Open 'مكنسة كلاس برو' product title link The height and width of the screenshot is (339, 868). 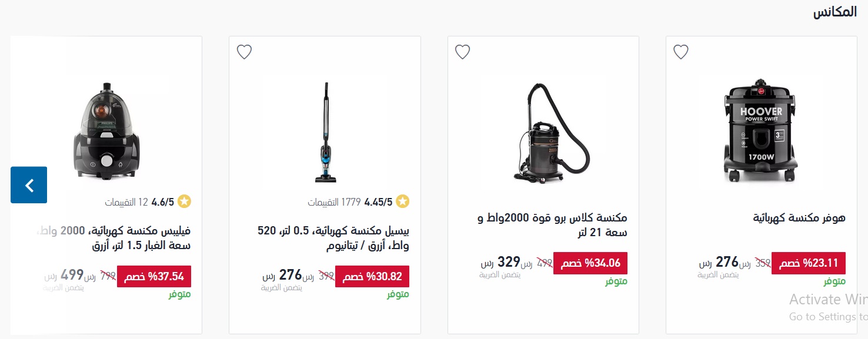tap(552, 225)
